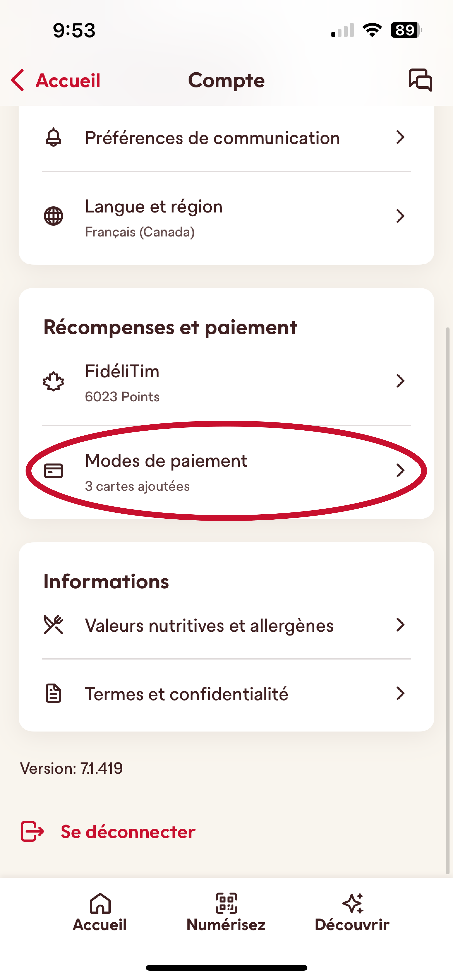Open Modes de paiement chevron arrow
Screen dimensions: 453x980
pos(400,471)
